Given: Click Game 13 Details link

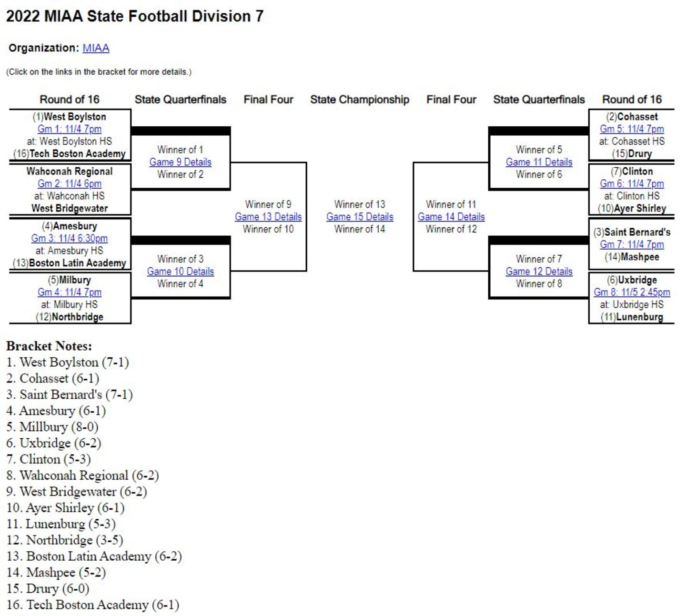Looking at the screenshot, I should (268, 217).
